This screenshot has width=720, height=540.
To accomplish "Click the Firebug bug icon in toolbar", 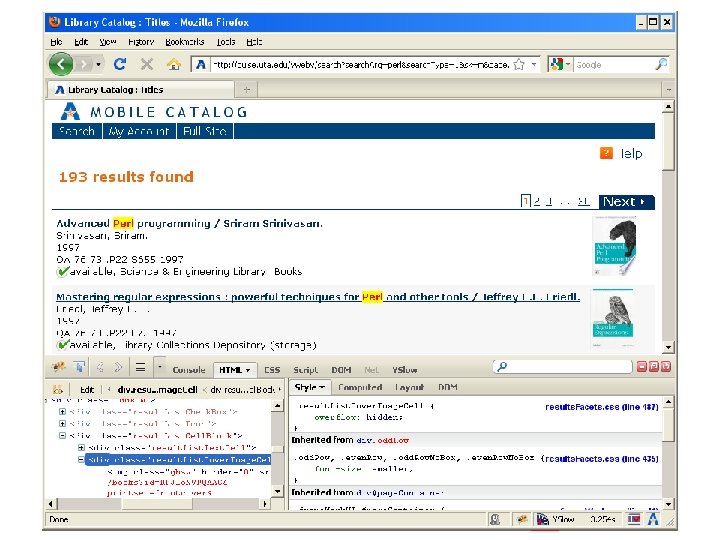I will pos(59,367).
